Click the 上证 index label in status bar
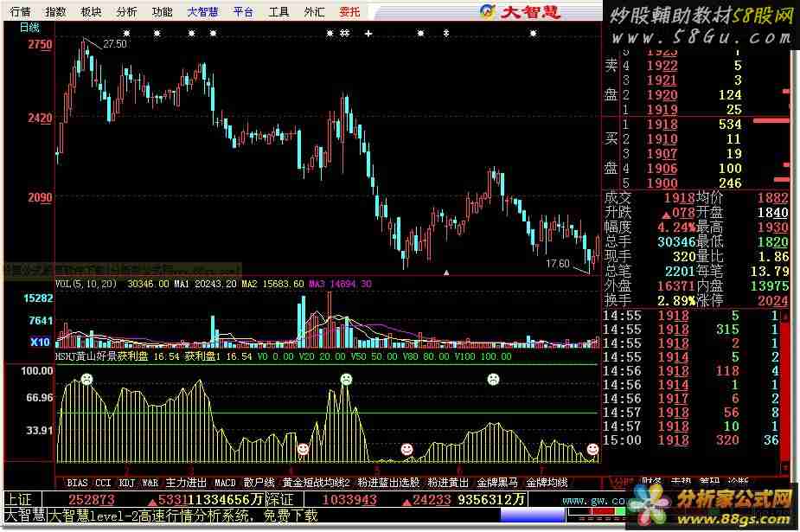The width and height of the screenshot is (800, 532). (18, 499)
